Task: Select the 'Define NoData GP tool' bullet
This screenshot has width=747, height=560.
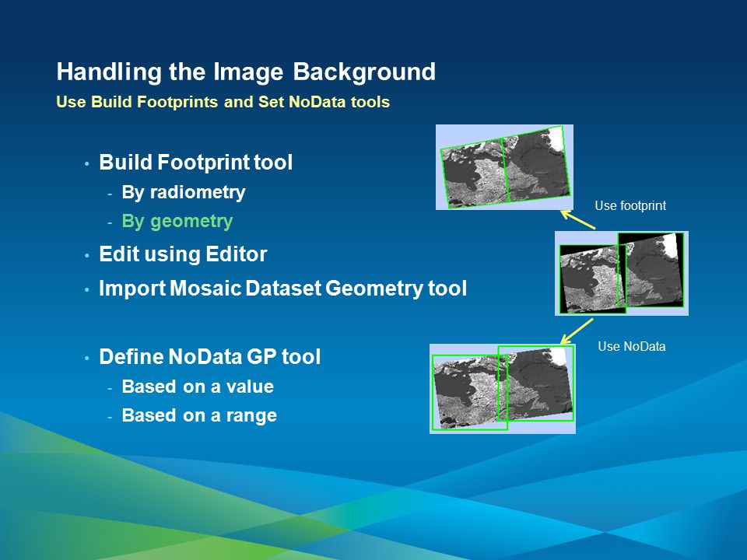Action: (209, 357)
